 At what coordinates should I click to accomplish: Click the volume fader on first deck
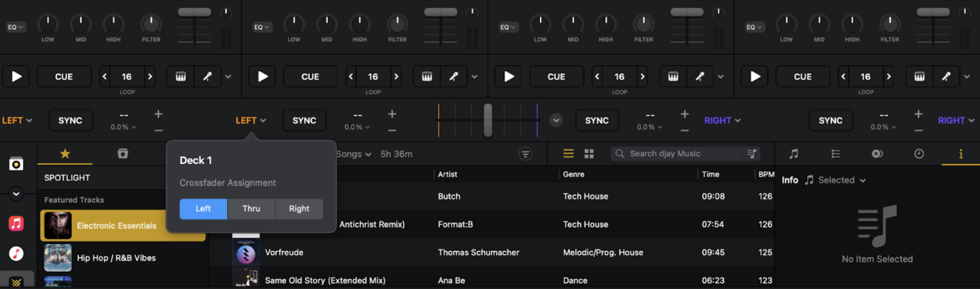tap(194, 12)
